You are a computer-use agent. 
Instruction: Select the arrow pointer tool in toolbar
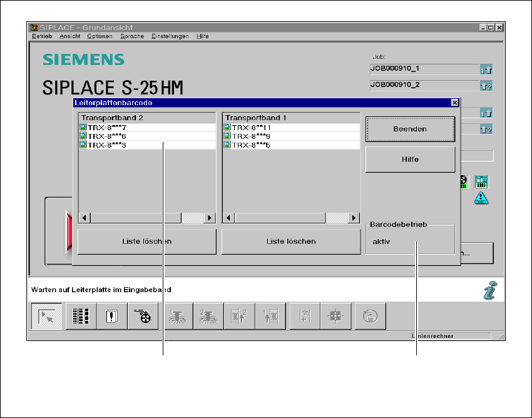click(47, 317)
